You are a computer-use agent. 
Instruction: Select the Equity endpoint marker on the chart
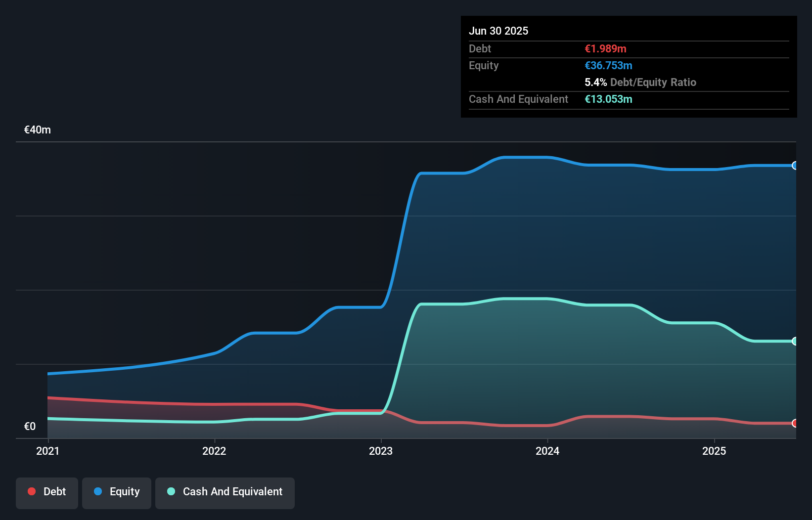click(795, 167)
